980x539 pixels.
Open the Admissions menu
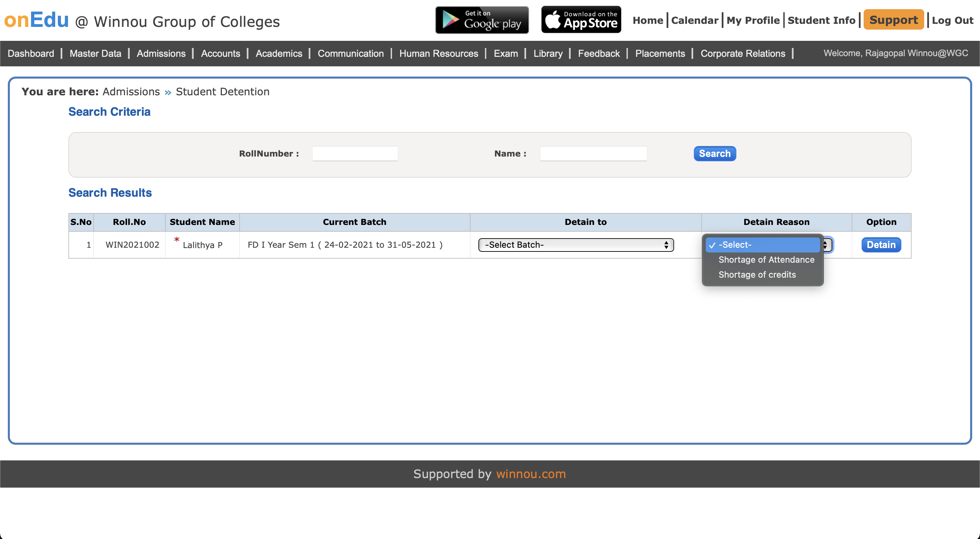coord(161,54)
